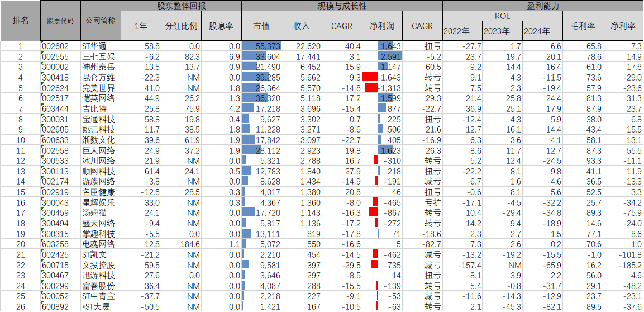Screen dimensions: 644x312
Task: Click rank number 26 cell
Action: point(21,306)
